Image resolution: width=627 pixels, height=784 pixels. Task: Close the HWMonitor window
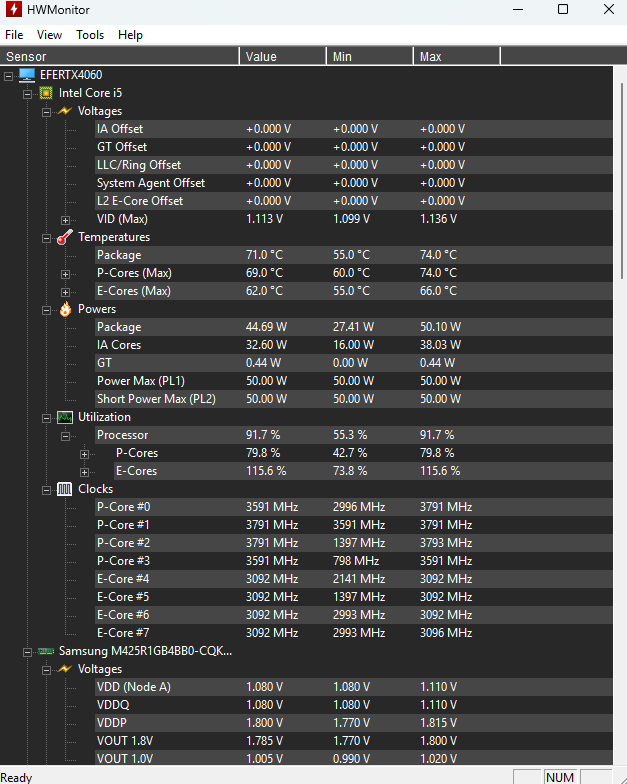point(608,10)
